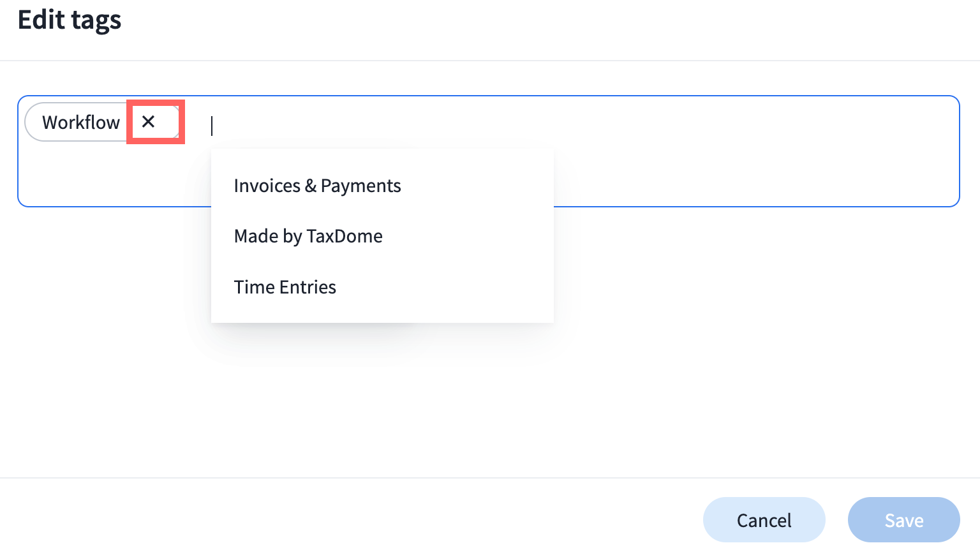Save the edited tags
The width and height of the screenshot is (980, 550).
tap(903, 520)
